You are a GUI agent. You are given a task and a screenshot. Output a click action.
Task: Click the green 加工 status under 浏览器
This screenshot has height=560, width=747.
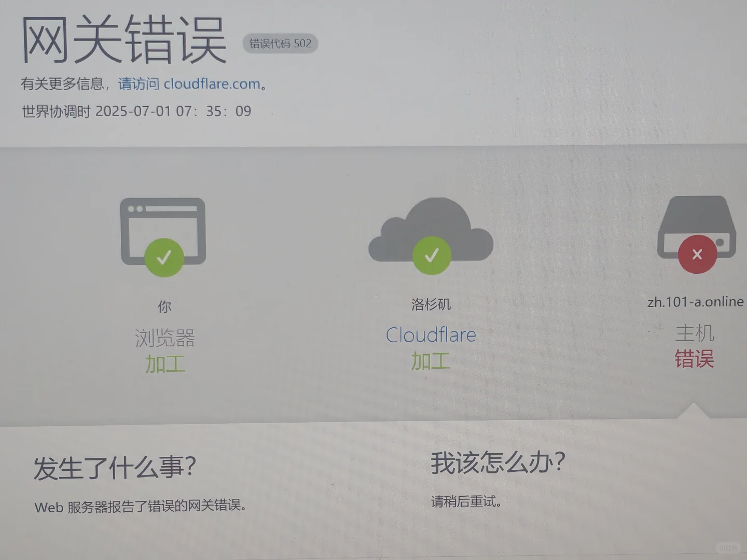pyautogui.click(x=165, y=364)
